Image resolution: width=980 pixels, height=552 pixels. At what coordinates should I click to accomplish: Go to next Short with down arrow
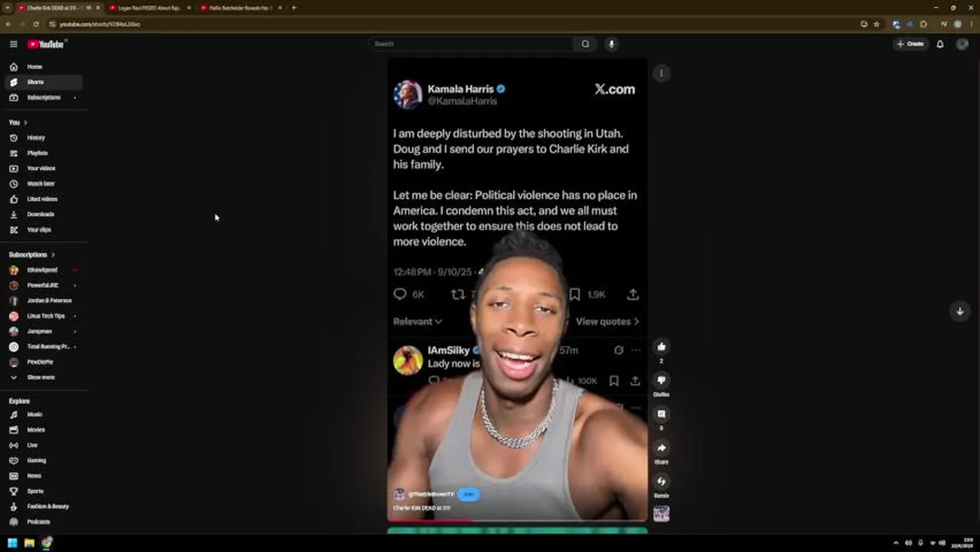pos(959,311)
